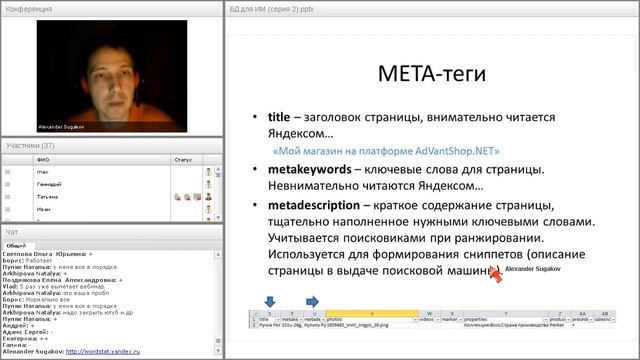Open the wordstat.yandex.ru link in chat
The width and height of the screenshot is (640, 360).
[x=103, y=351]
